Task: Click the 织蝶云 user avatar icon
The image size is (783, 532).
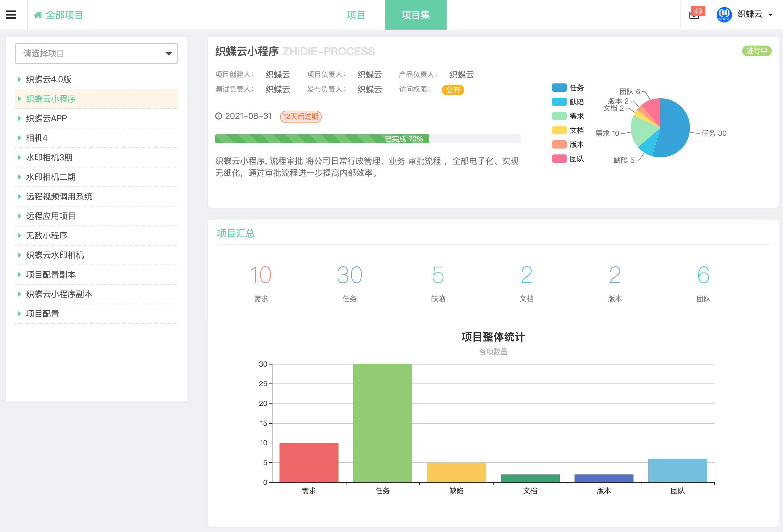Action: click(x=724, y=14)
